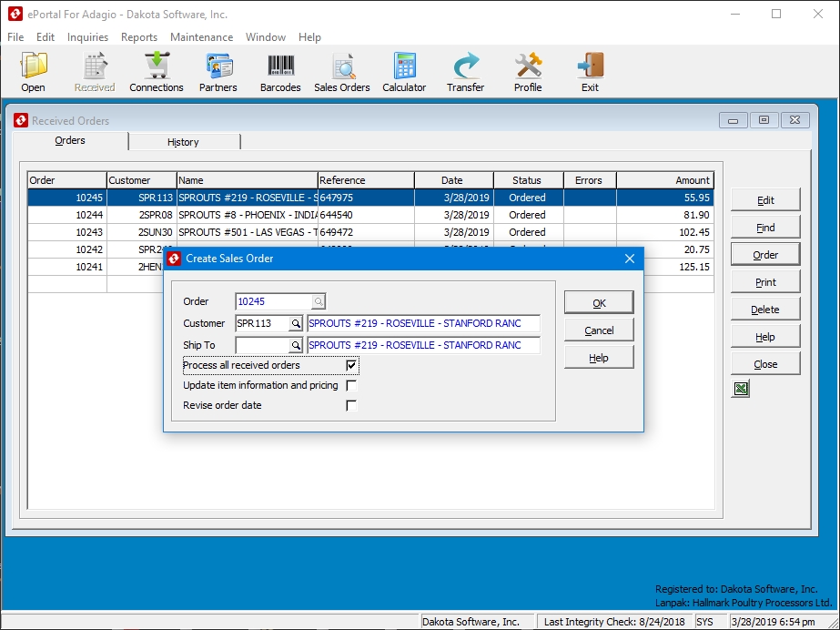Click the Status column header

(528, 180)
